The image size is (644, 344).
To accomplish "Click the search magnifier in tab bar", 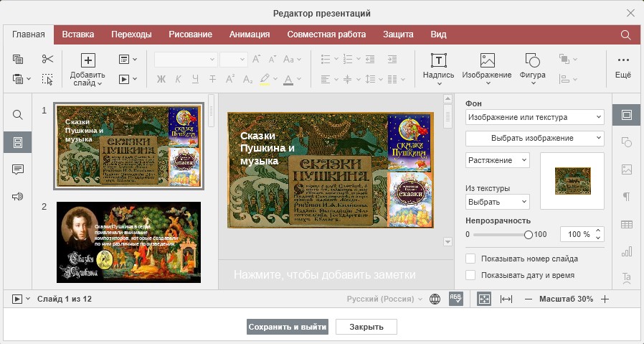I will tap(625, 35).
